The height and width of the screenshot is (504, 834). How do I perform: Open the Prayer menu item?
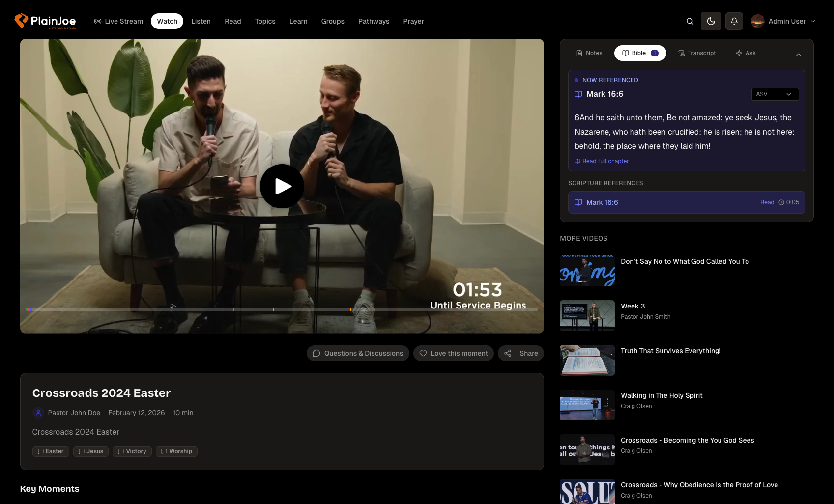pos(413,21)
